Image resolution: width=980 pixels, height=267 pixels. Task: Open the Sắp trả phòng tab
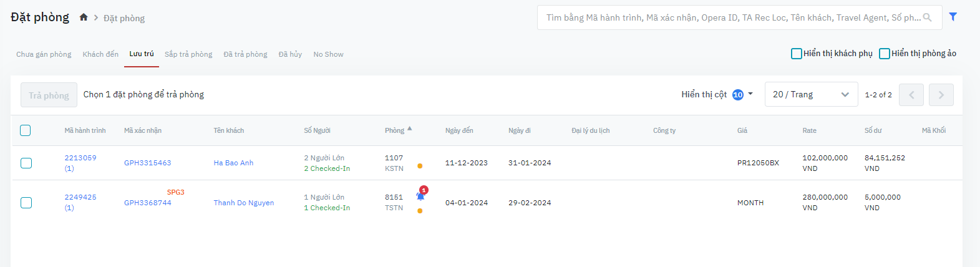pyautogui.click(x=188, y=54)
